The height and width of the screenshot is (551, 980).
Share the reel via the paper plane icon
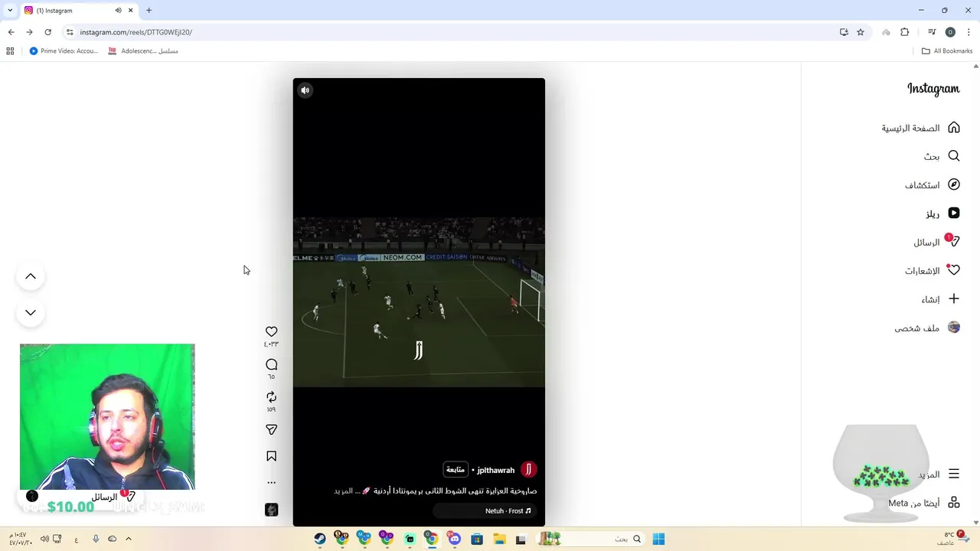271,430
